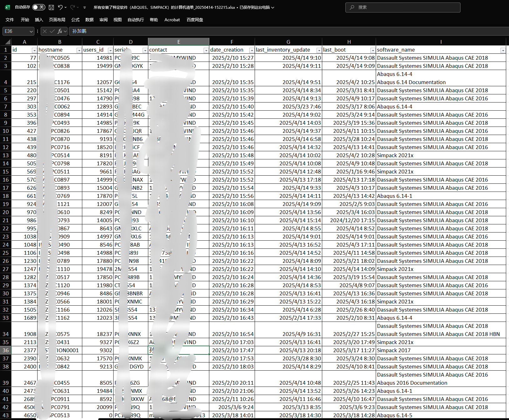Image resolution: width=509 pixels, height=420 pixels.
Task: Open the 自动执行 ribbon tab
Action: 136,20
